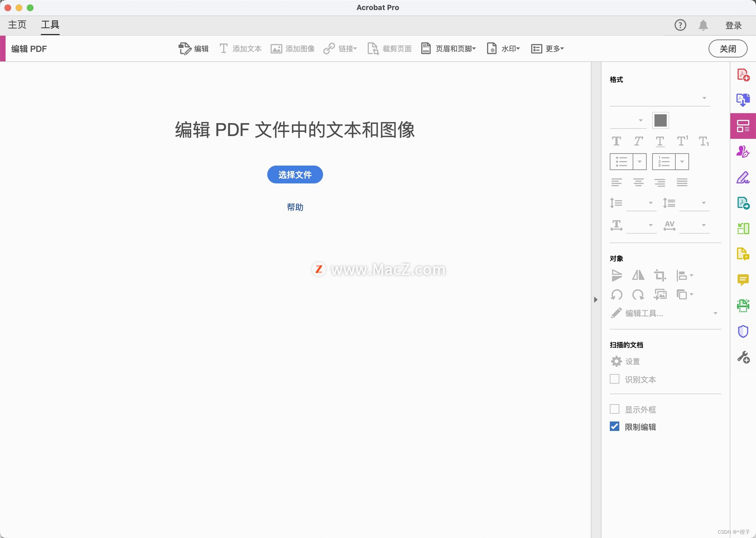The width and height of the screenshot is (756, 538).
Task: Open the green Organize Pages sidebar icon
Action: pyautogui.click(x=743, y=228)
